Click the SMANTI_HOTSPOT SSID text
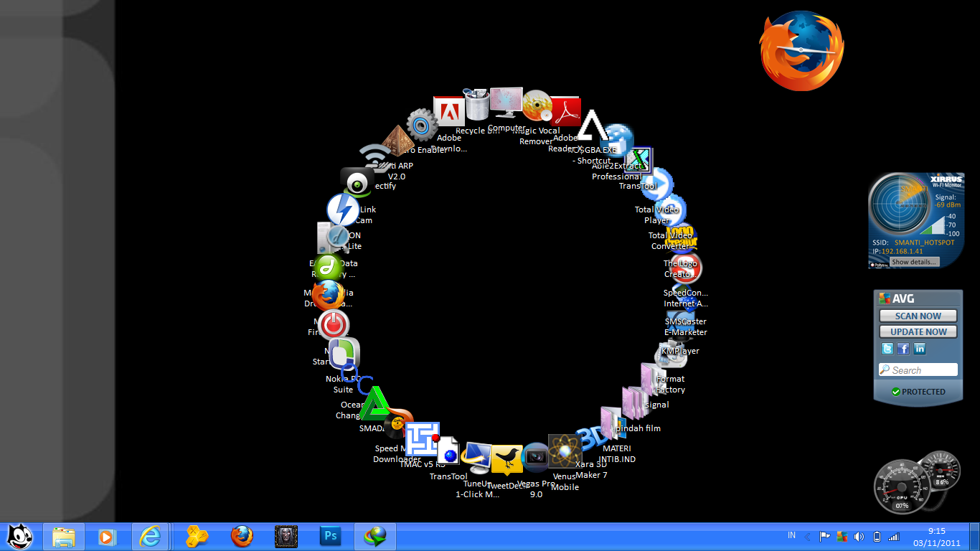 925,242
